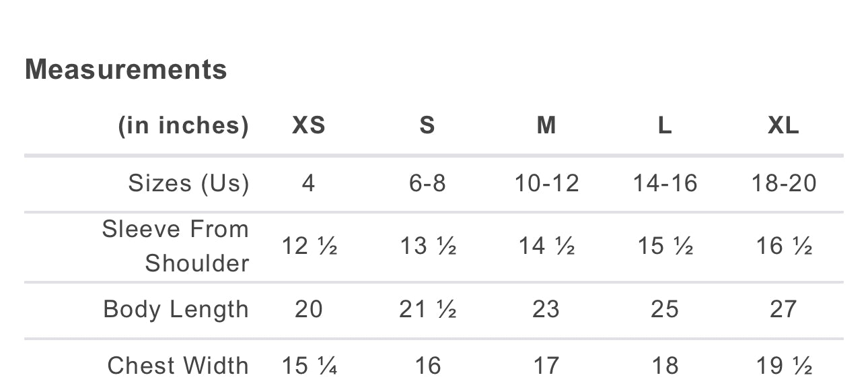Select the S size column header
Image resolution: width=868 pixels, height=392 pixels.
coord(427,126)
